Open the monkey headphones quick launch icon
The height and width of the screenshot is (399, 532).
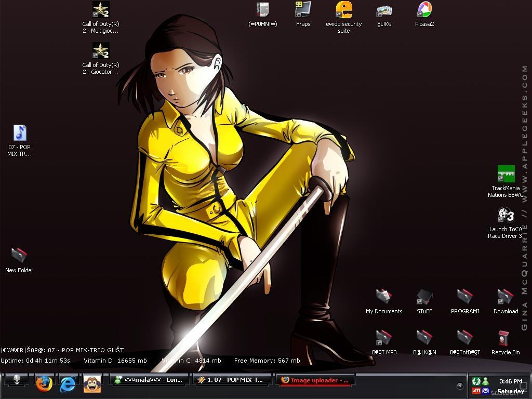point(92,384)
